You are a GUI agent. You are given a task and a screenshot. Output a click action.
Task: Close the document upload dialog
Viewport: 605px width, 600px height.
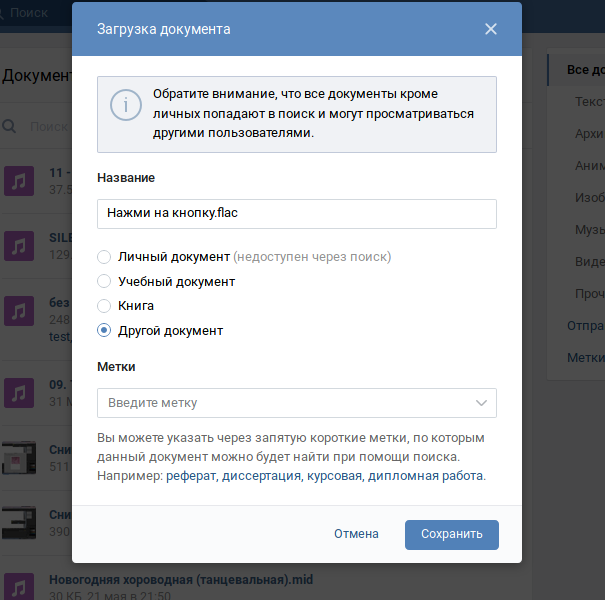pyautogui.click(x=490, y=29)
